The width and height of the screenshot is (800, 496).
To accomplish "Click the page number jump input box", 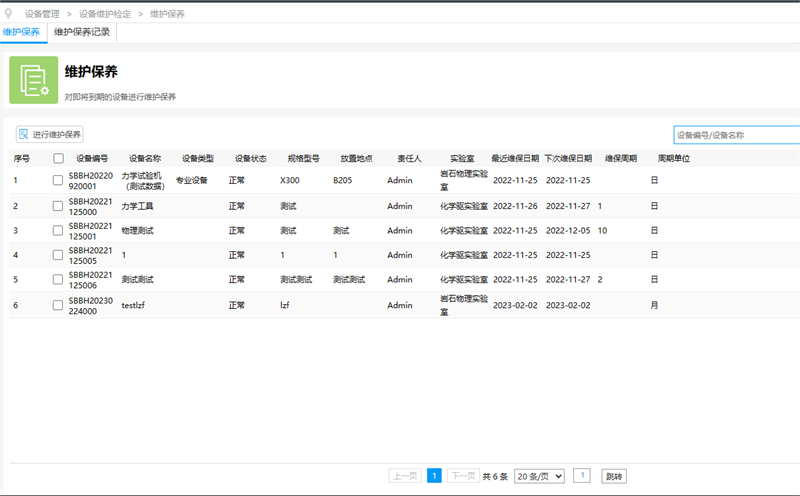I will 582,476.
